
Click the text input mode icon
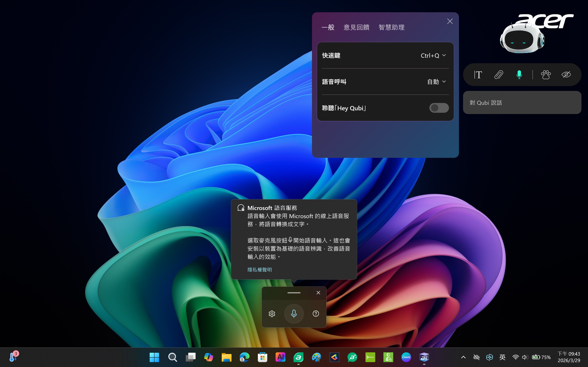(x=478, y=74)
